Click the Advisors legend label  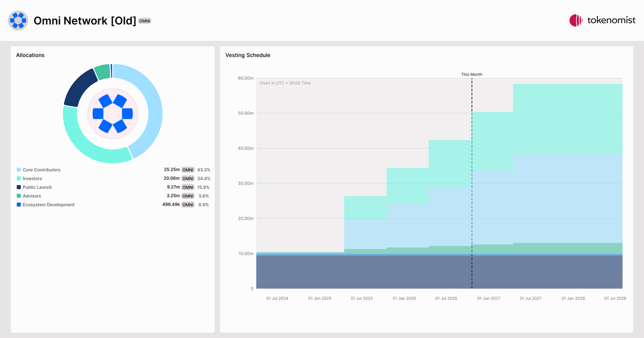[x=32, y=196]
